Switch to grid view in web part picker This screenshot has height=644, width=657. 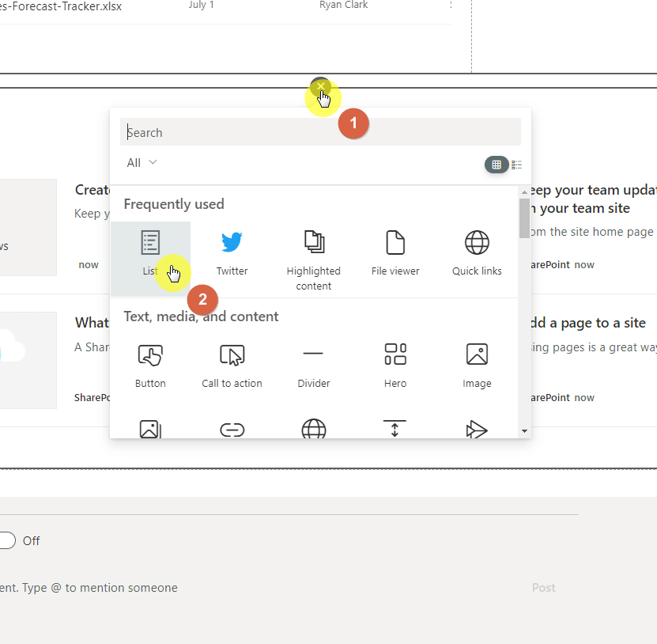point(497,165)
